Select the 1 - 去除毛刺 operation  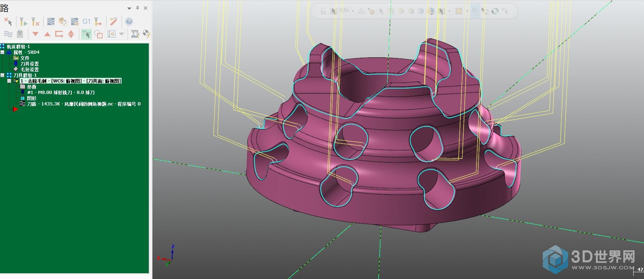click(71, 81)
